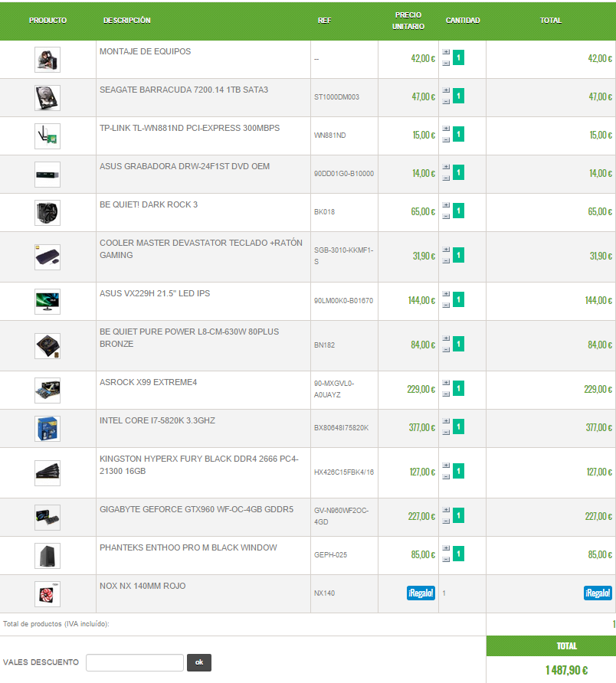Decrease quantity for Be Quiet Pure Power

pos(446,350)
